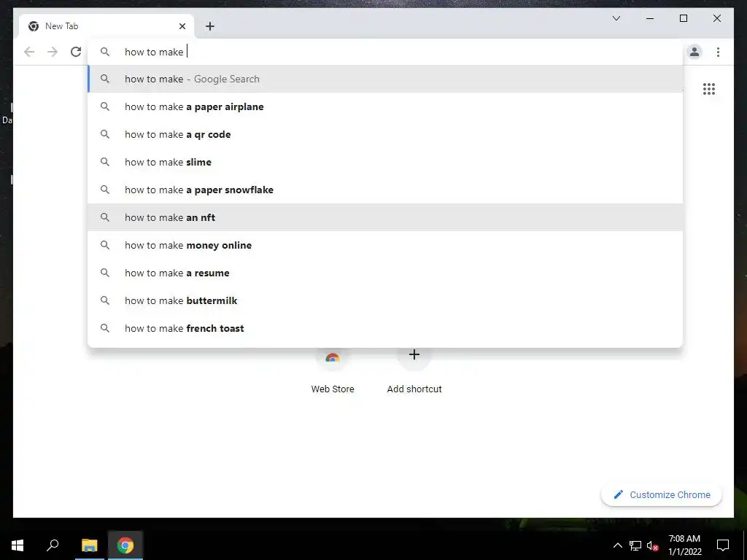Maximize the Chrome window

coord(683,18)
